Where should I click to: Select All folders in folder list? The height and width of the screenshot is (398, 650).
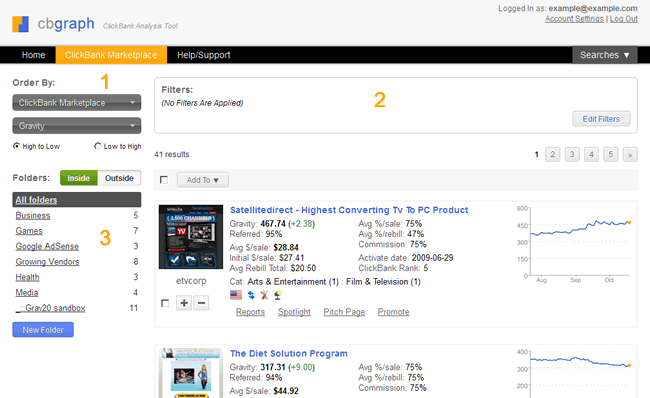[77, 200]
